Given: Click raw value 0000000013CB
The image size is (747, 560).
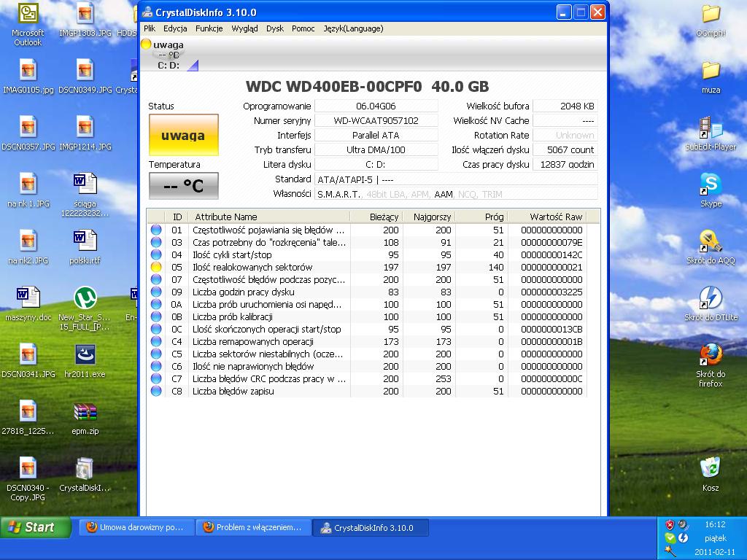Looking at the screenshot, I should pos(551,329).
